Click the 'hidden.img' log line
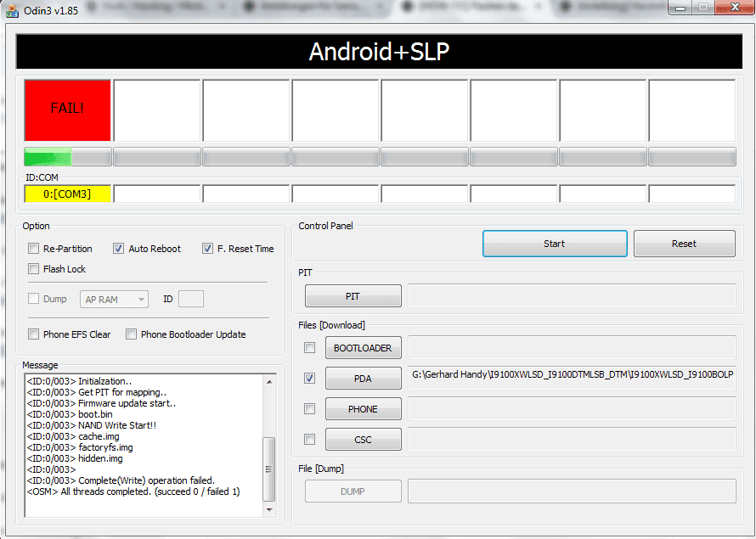 coord(75,458)
